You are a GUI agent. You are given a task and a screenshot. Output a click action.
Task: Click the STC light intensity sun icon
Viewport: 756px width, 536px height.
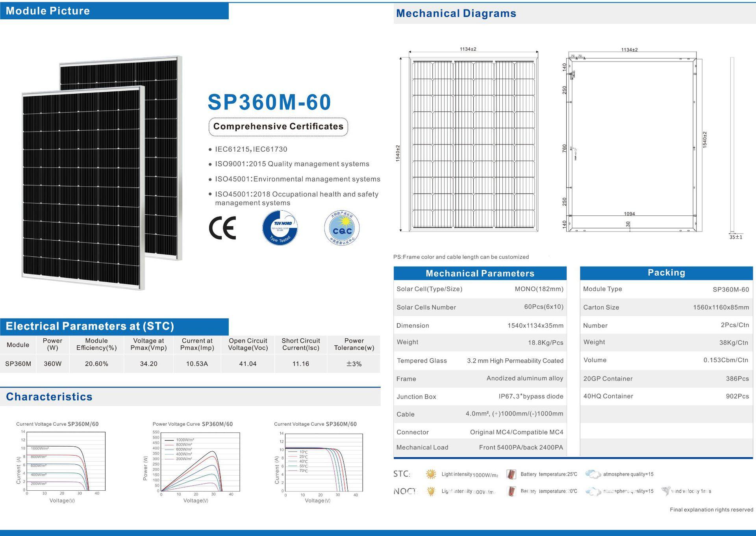tap(431, 474)
